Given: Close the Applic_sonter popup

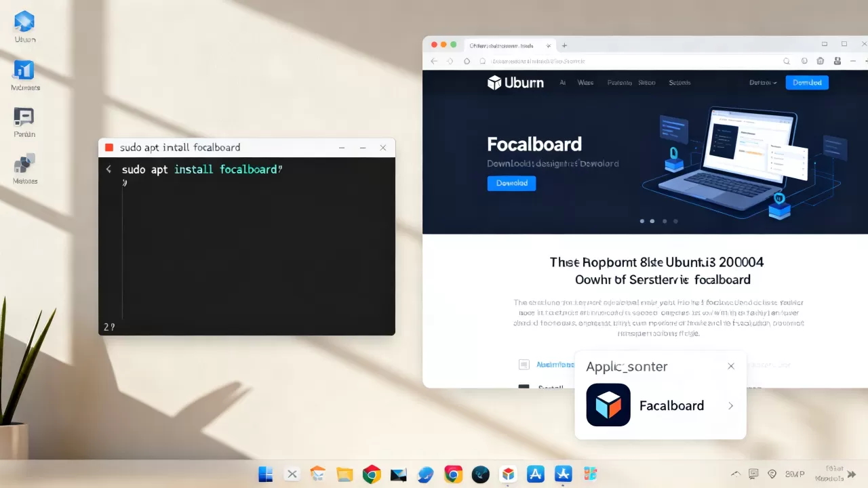Looking at the screenshot, I should tap(730, 366).
